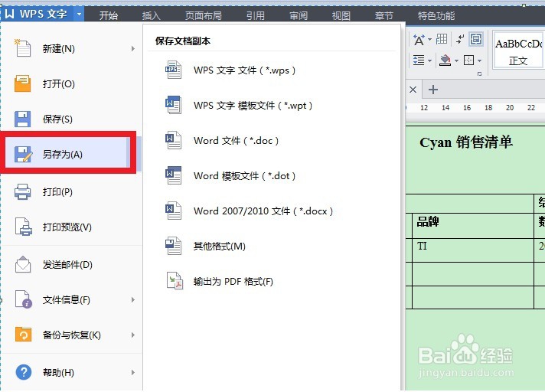Open the character scaling dropdown arrow
This screenshot has height=392, width=545.
tap(429, 40)
